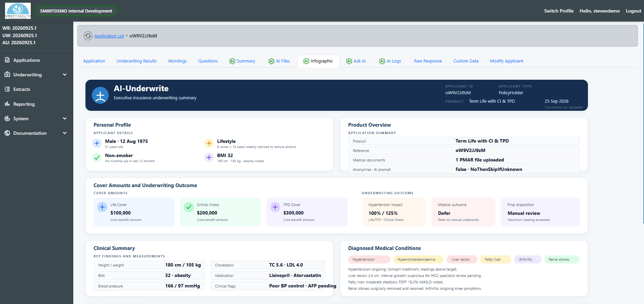Follow the Application List breadcrumb link
Viewport: 644px width, 304px height.
[x=109, y=36]
